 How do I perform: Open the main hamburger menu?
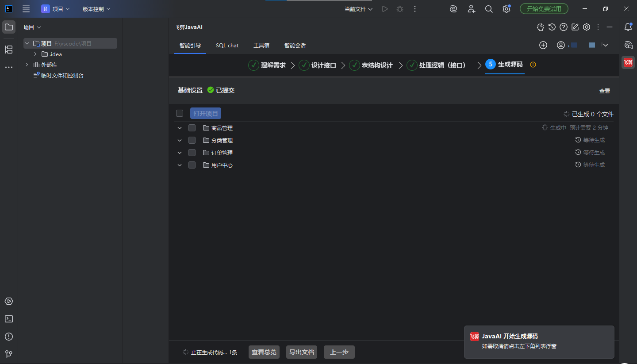pyautogui.click(x=26, y=9)
